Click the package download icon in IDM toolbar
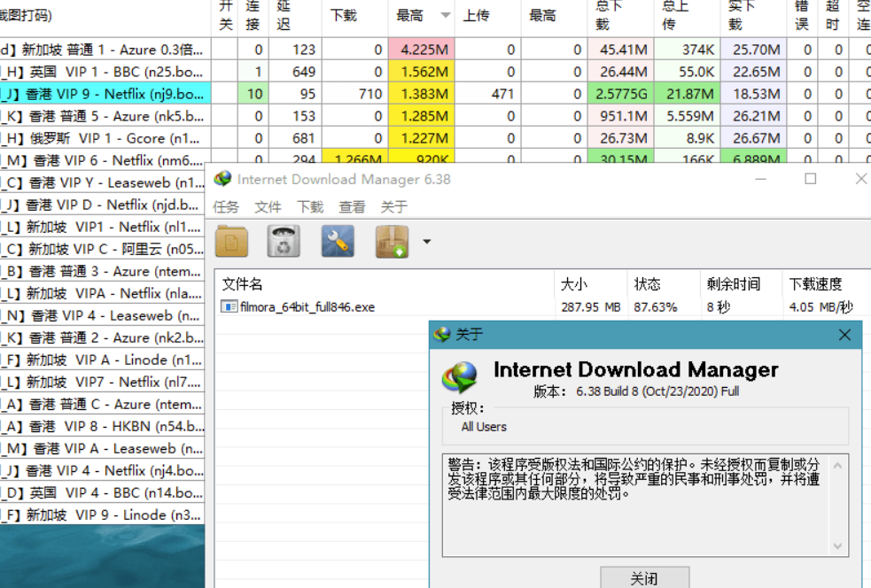 pos(393,242)
